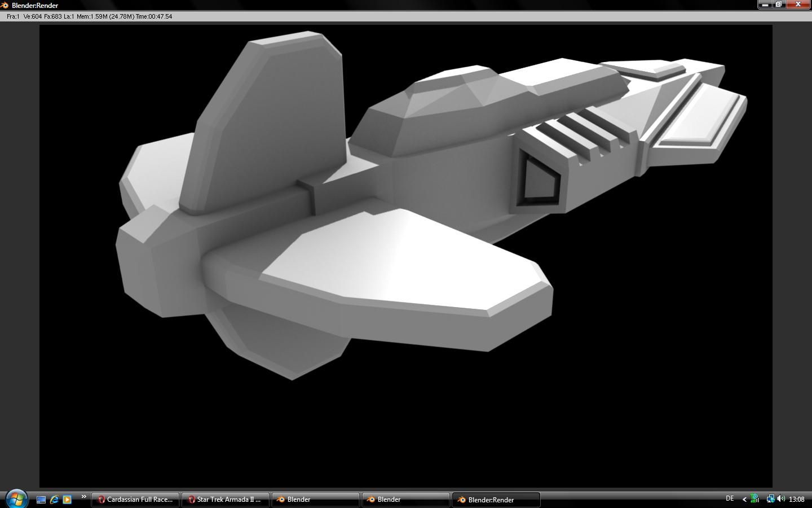This screenshot has height=508, width=812.
Task: Click the 13:08 system clock
Action: pos(796,499)
